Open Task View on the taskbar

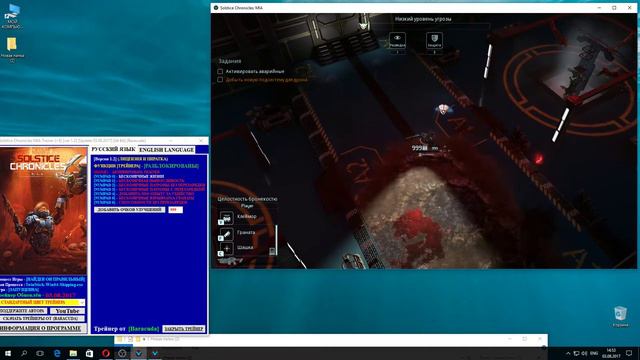pos(40,353)
